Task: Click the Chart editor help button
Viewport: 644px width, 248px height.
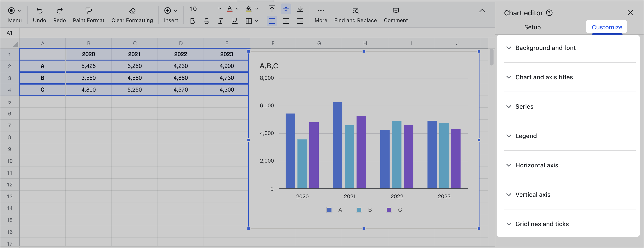Action: click(x=549, y=12)
